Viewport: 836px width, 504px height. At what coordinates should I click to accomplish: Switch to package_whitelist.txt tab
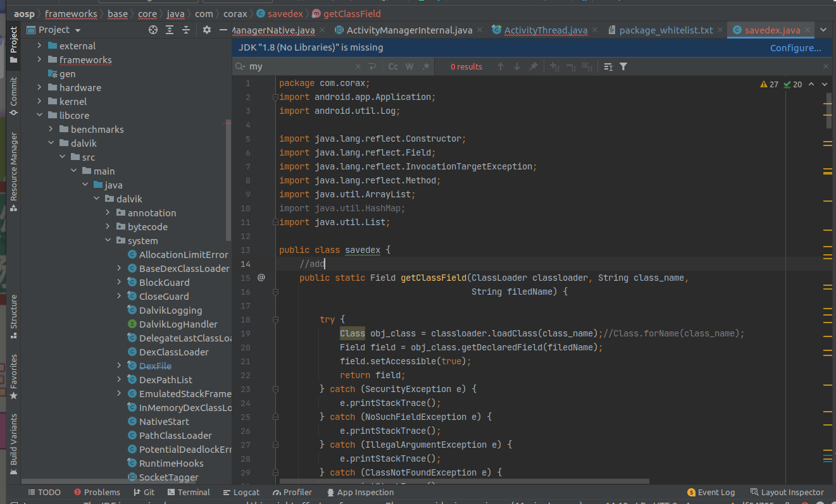665,30
